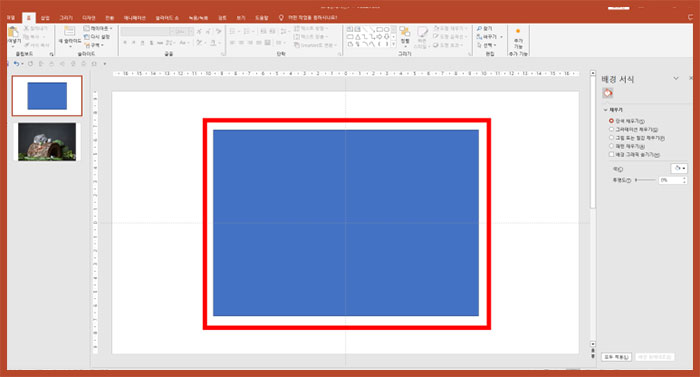Click the Add-ins (추가 기능) icon
Viewport: 700px width, 377px height.
pyautogui.click(x=518, y=31)
